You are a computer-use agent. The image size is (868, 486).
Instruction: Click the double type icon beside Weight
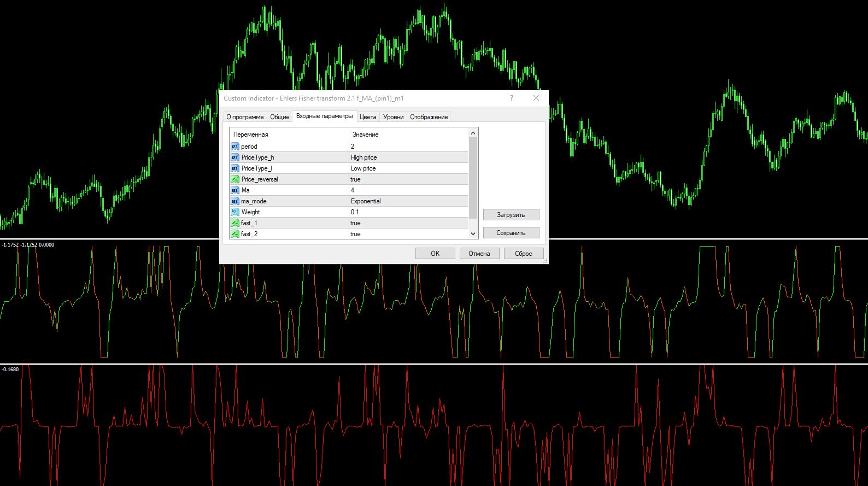click(x=234, y=212)
